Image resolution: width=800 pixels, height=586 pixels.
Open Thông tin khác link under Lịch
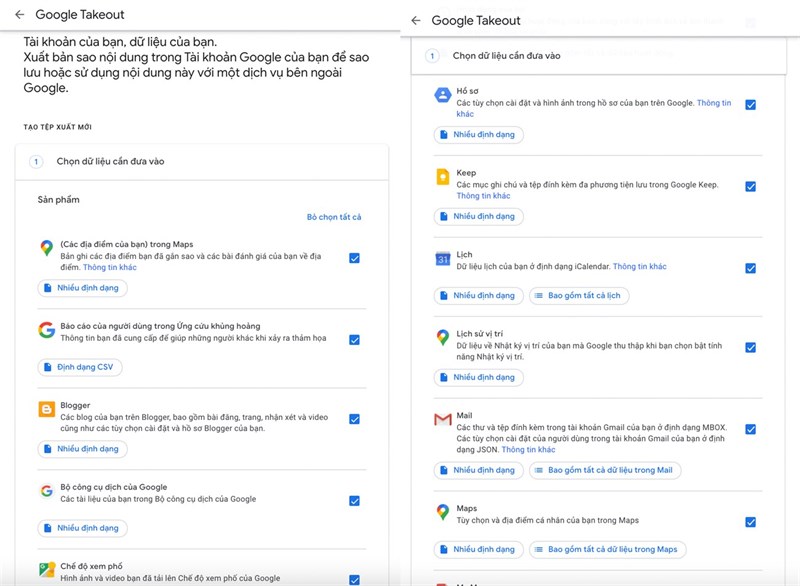tap(639, 266)
